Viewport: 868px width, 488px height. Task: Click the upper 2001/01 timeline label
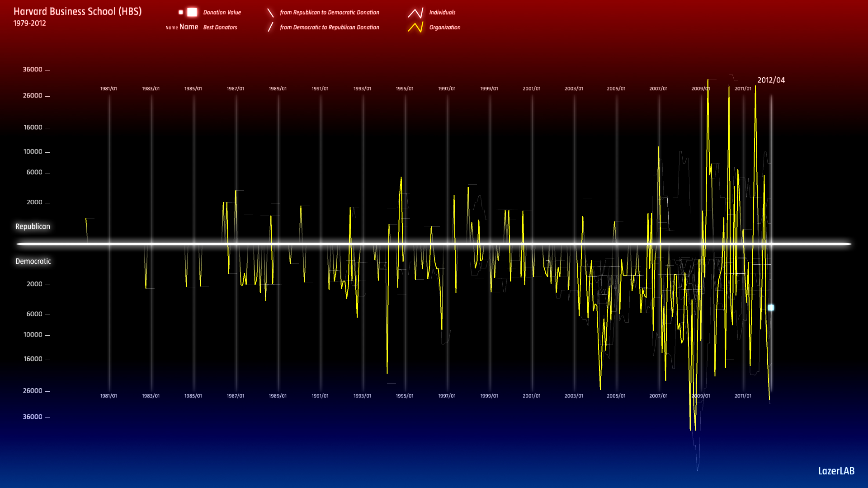pos(532,89)
